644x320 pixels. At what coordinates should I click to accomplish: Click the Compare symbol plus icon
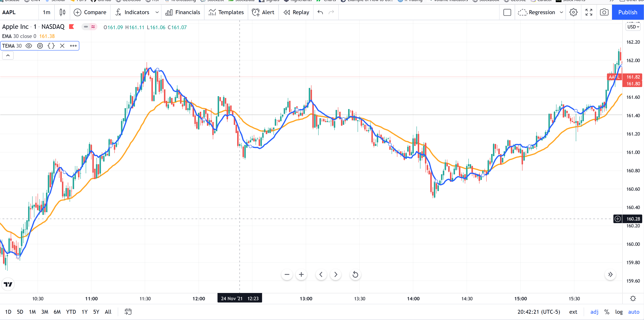[77, 12]
